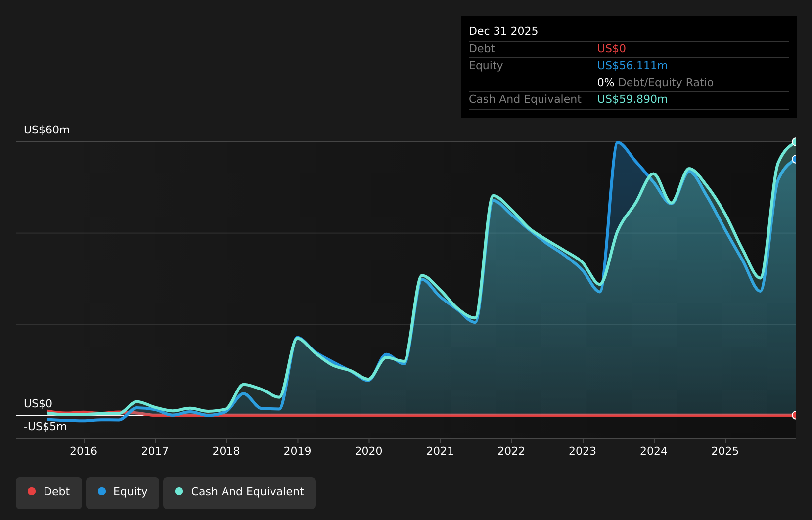Click the -US$5m y-axis label
Viewport: 812px width, 520px height.
pos(45,427)
